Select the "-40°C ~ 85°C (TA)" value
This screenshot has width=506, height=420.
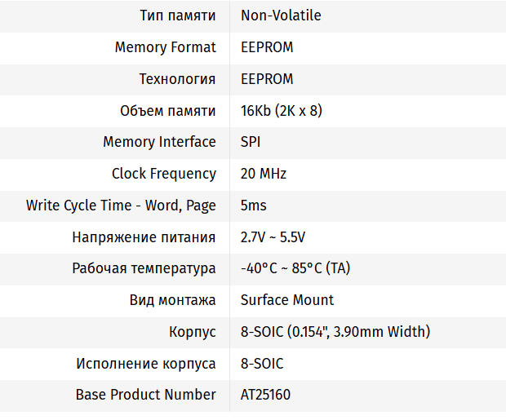pos(295,268)
